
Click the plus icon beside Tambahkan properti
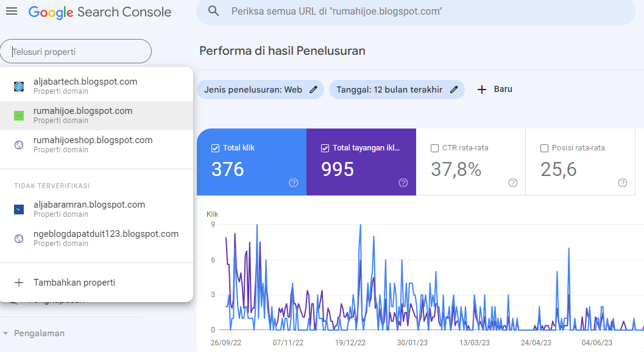[19, 283]
